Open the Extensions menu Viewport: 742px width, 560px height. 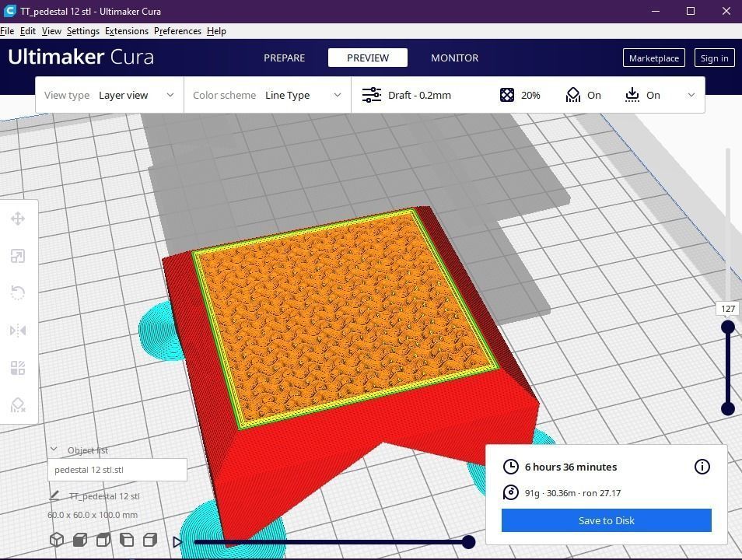click(126, 31)
